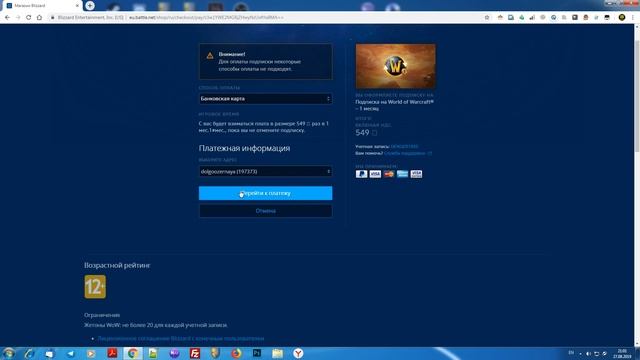
Task: Click the World of Warcraft product image
Action: (x=395, y=66)
